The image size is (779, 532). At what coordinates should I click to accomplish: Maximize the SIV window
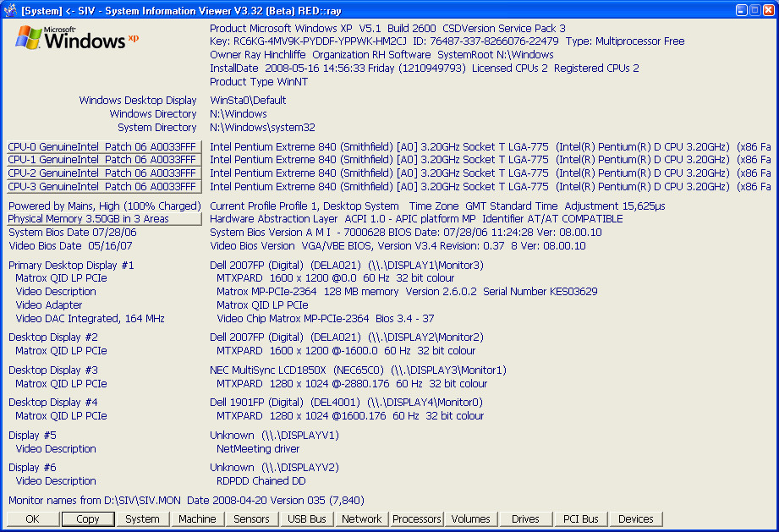(x=754, y=10)
